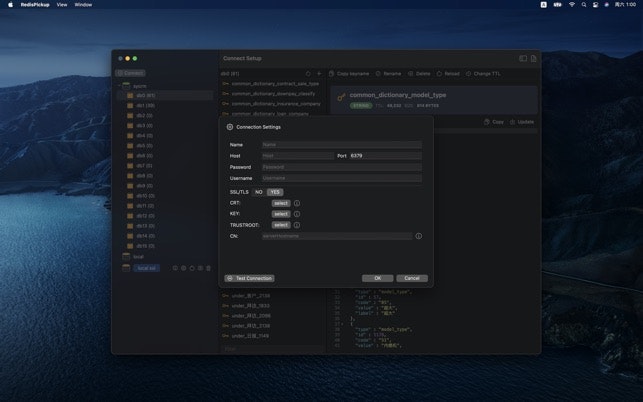Screen dimensions: 643x402
Task: Click the first action icon in the local.ssl row
Action: coord(175,268)
